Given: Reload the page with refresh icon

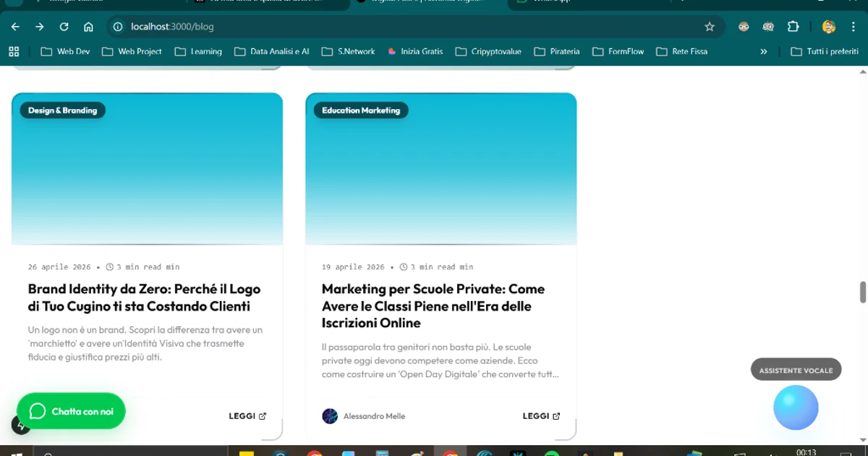Looking at the screenshot, I should pos(64,27).
